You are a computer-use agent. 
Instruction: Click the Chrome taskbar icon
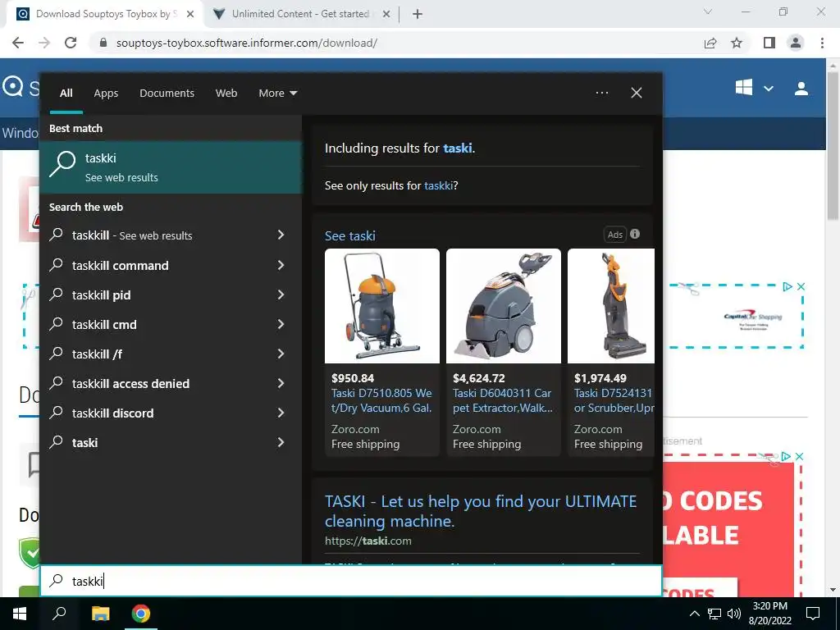point(141,614)
